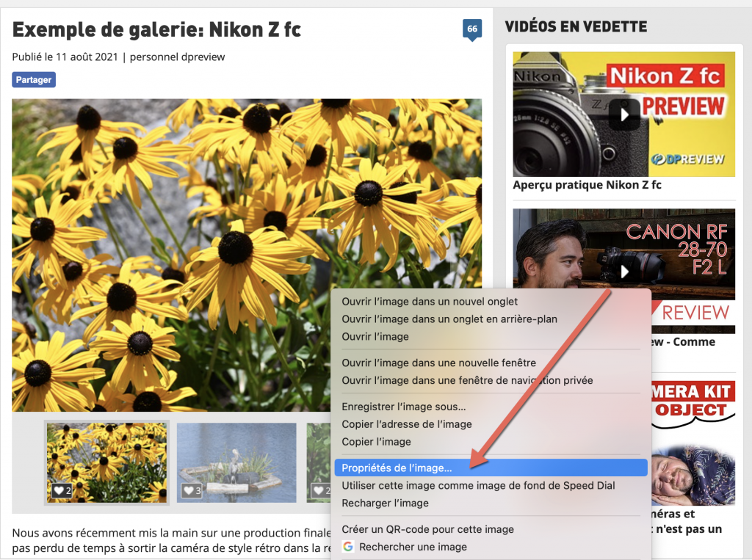This screenshot has width=752, height=560.
Task: Open the sleeping man video thumbnail
Action: point(693,475)
